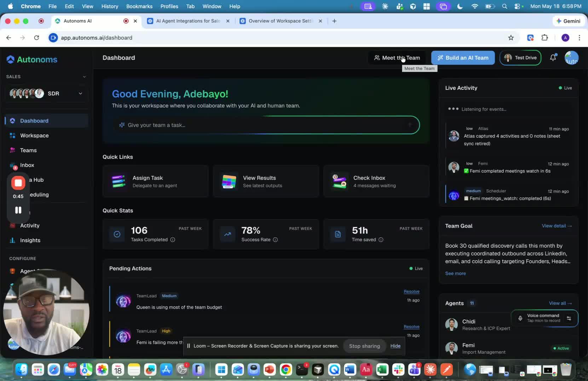Focus the Give your team a task field

(x=265, y=125)
